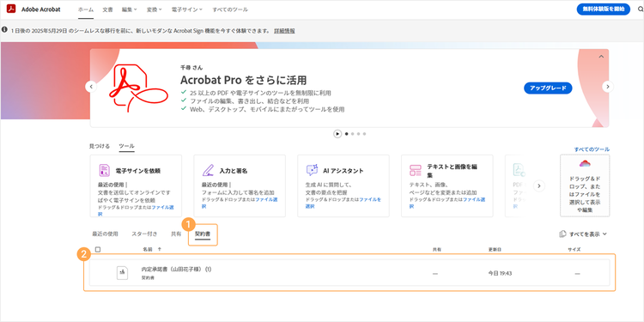Click the すべてを表示 filter icon
This screenshot has width=644, height=322.
[x=562, y=234]
